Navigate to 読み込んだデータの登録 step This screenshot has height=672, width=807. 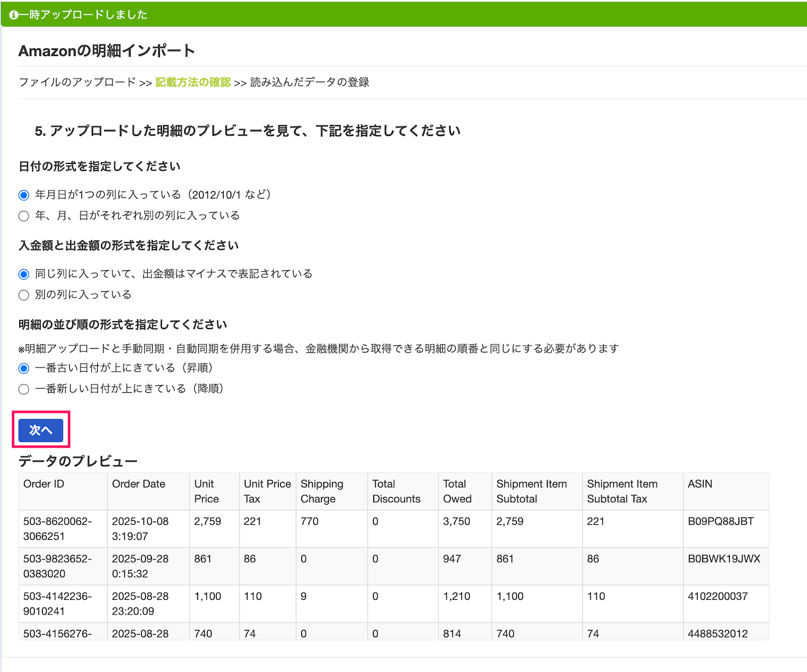click(x=308, y=82)
